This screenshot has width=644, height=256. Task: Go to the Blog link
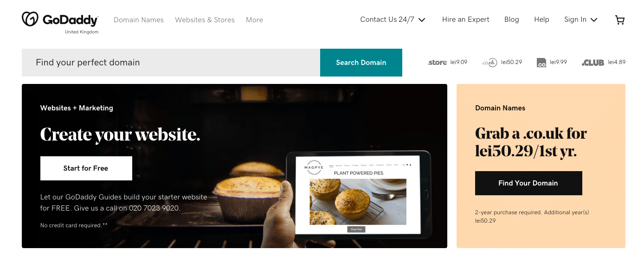[512, 19]
